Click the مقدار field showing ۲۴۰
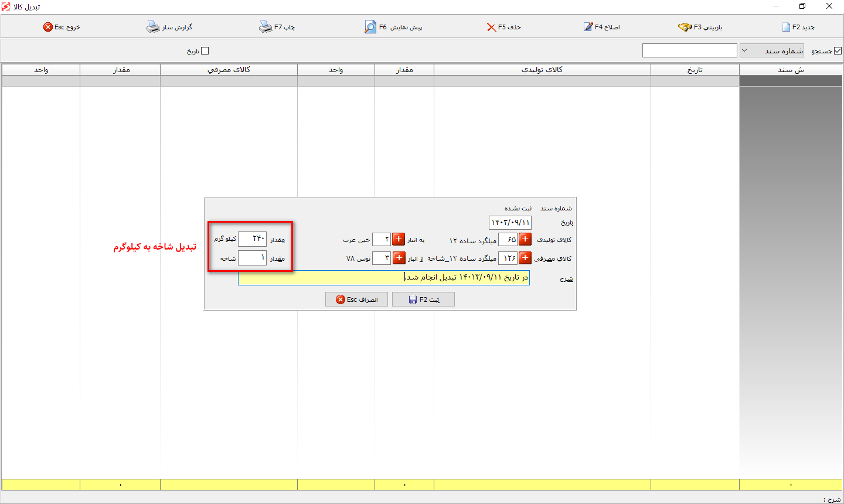This screenshot has height=504, width=844. (x=252, y=239)
